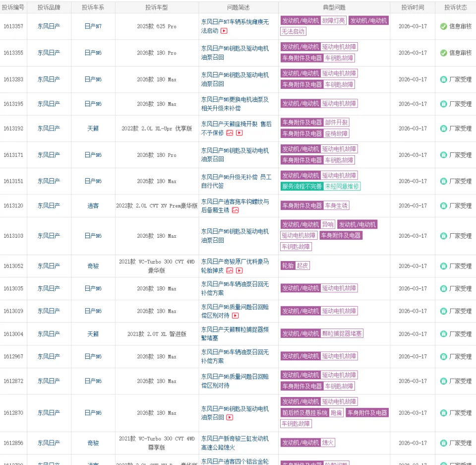Click series 奇骏 in row 1612856

tap(93, 443)
